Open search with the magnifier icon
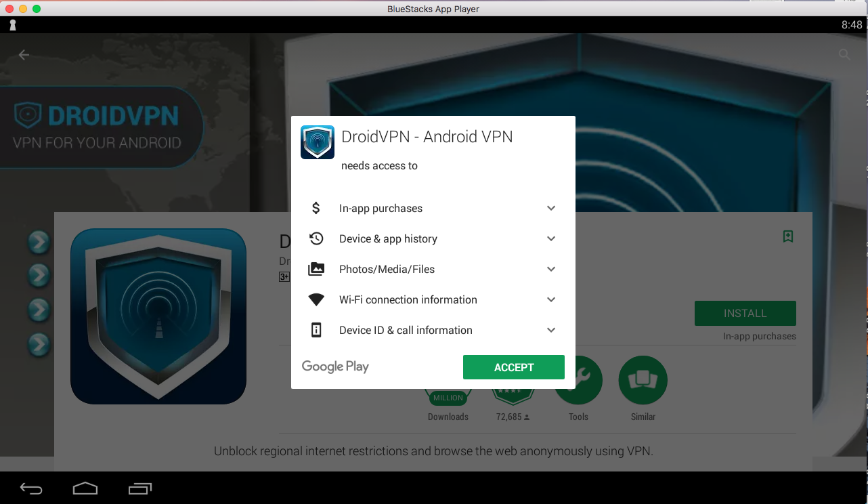The width and height of the screenshot is (868, 504). click(x=844, y=55)
